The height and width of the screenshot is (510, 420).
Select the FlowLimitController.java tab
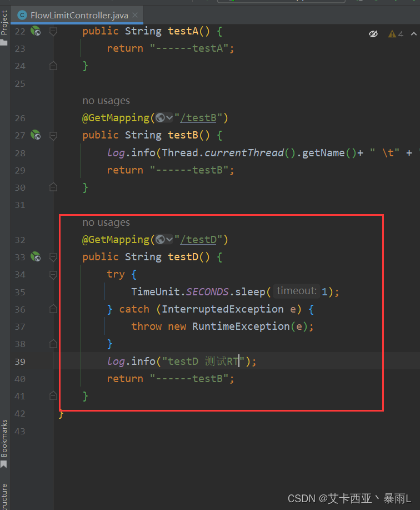pyautogui.click(x=77, y=15)
